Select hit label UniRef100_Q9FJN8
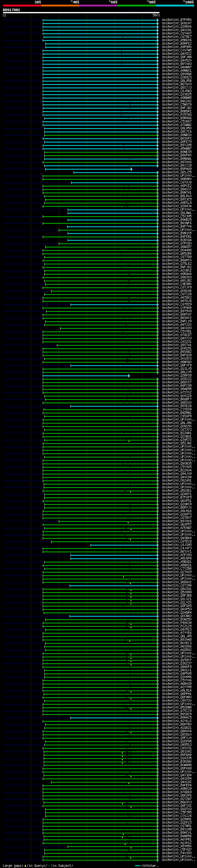 click(176, 57)
